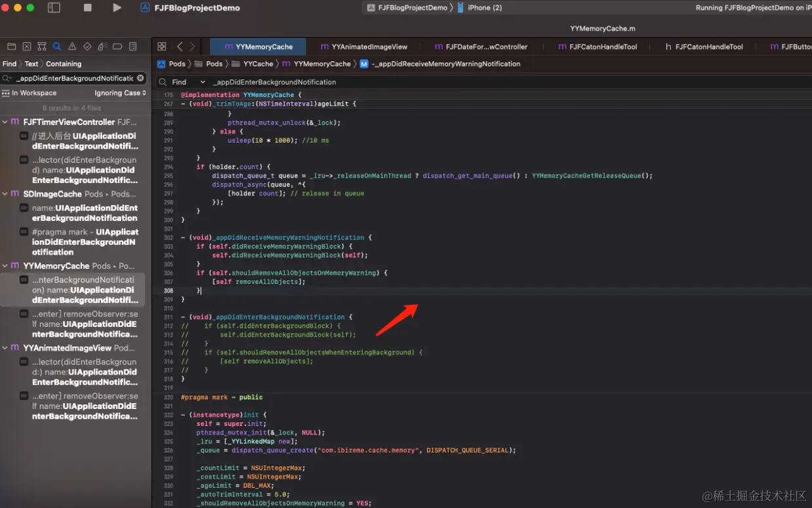Change the Ignoring Case search option
The image size is (812, 508).
pyautogui.click(x=120, y=93)
